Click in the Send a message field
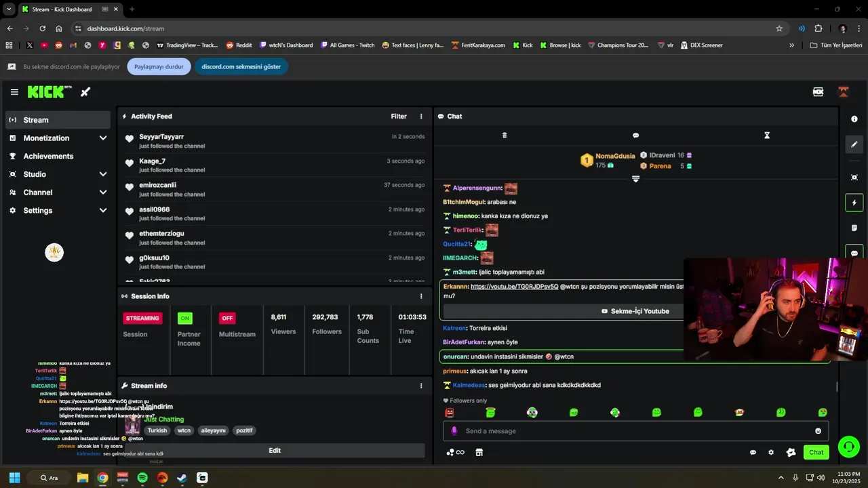The height and width of the screenshot is (488, 868). (635, 431)
